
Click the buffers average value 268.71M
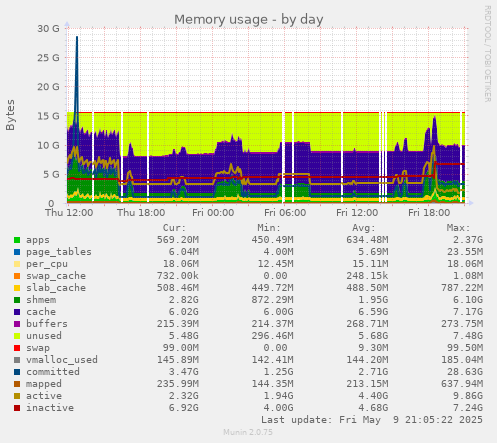point(367,324)
